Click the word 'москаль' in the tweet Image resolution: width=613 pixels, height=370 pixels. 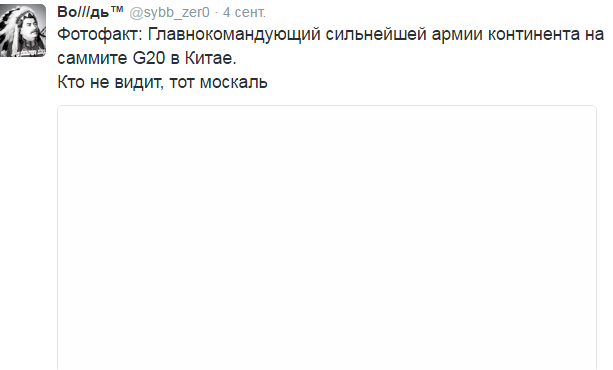233,82
